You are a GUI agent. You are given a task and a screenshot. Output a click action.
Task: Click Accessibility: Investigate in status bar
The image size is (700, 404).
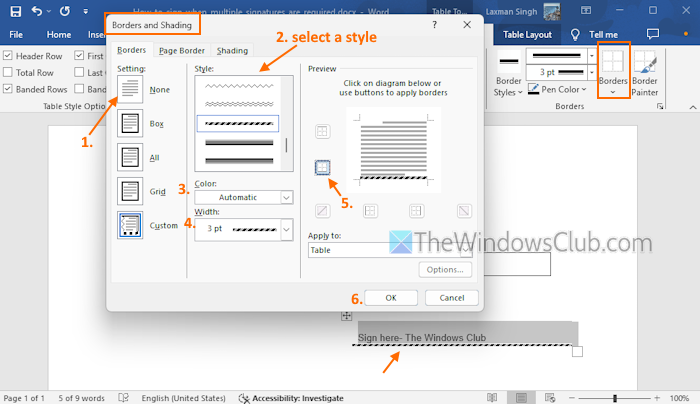point(291,398)
